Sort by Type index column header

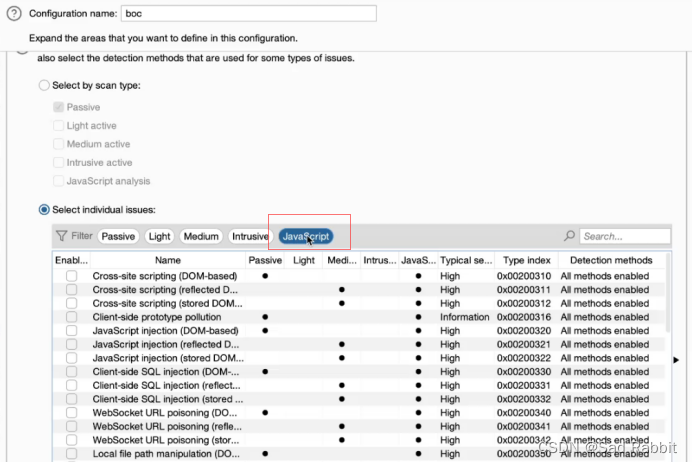click(527, 260)
